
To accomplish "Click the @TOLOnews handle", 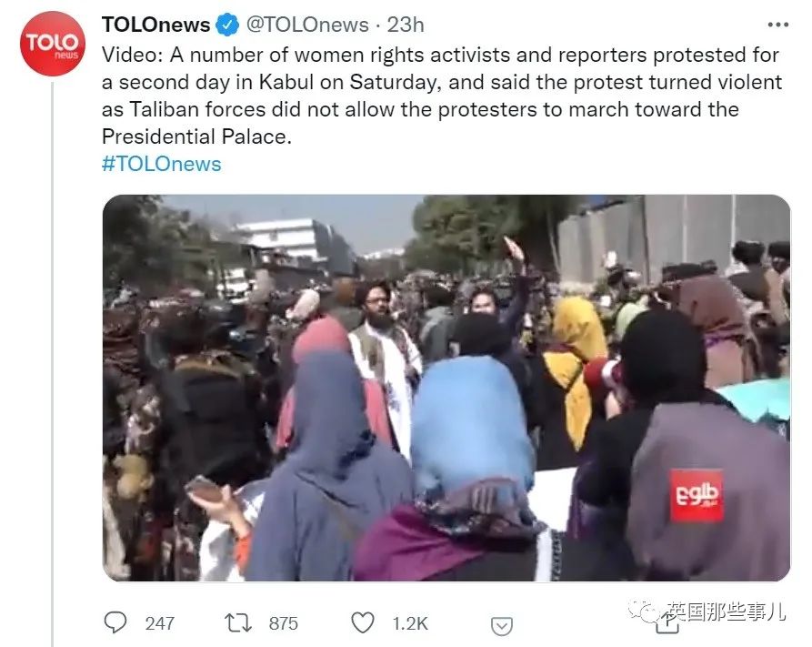I will tap(307, 25).
